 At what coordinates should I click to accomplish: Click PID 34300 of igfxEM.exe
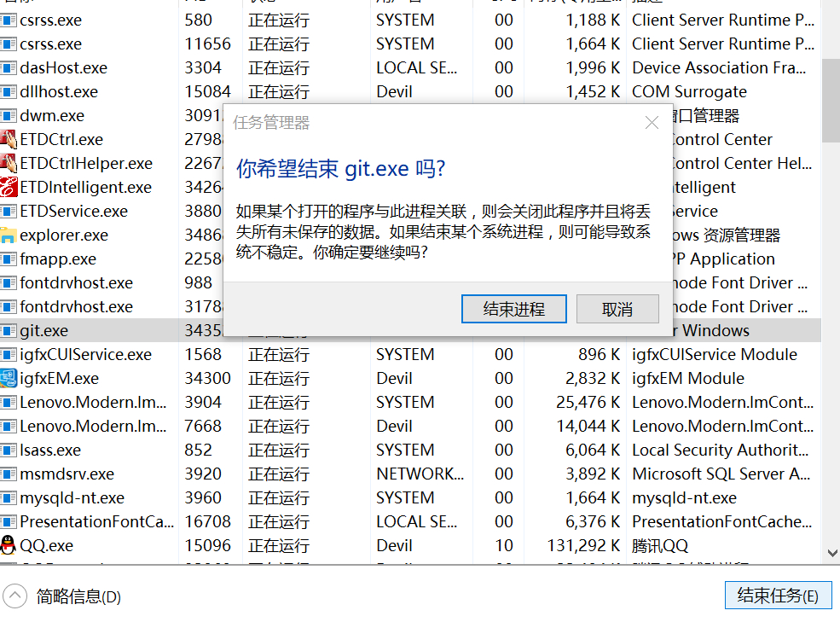coord(207,379)
